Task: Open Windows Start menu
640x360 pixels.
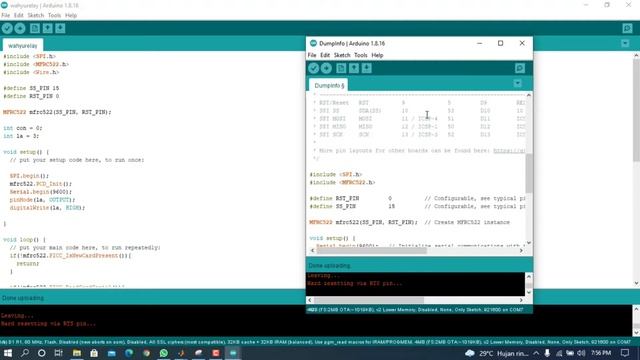Action: point(8,353)
